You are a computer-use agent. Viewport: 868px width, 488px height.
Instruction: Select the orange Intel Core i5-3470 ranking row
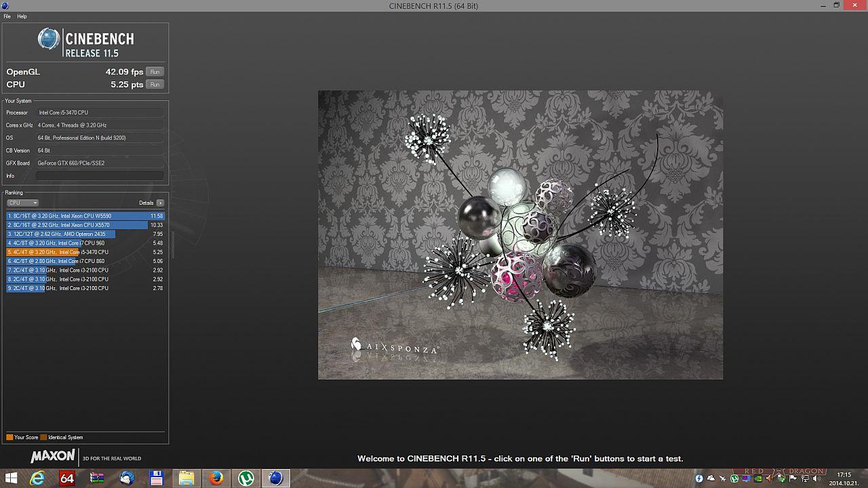coord(85,252)
